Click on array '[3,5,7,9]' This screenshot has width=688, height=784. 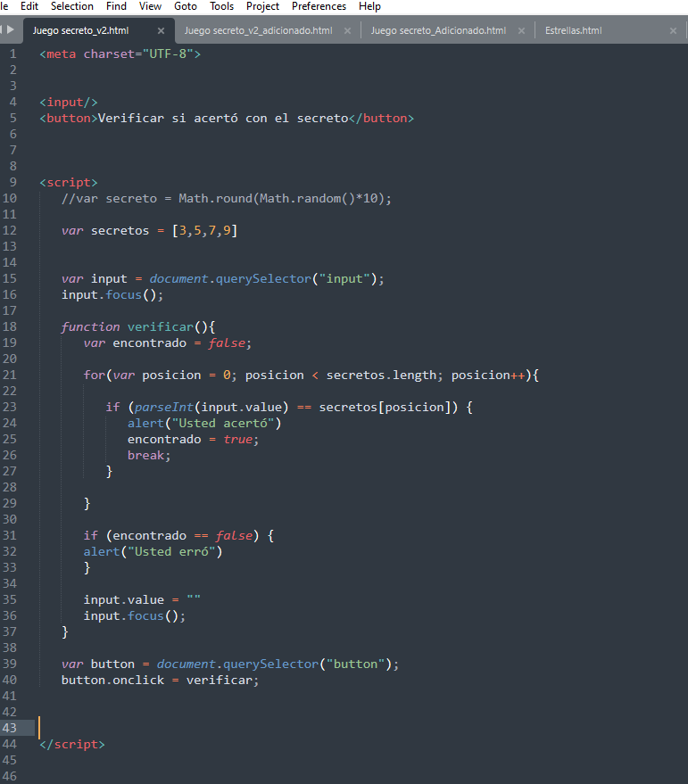click(204, 231)
